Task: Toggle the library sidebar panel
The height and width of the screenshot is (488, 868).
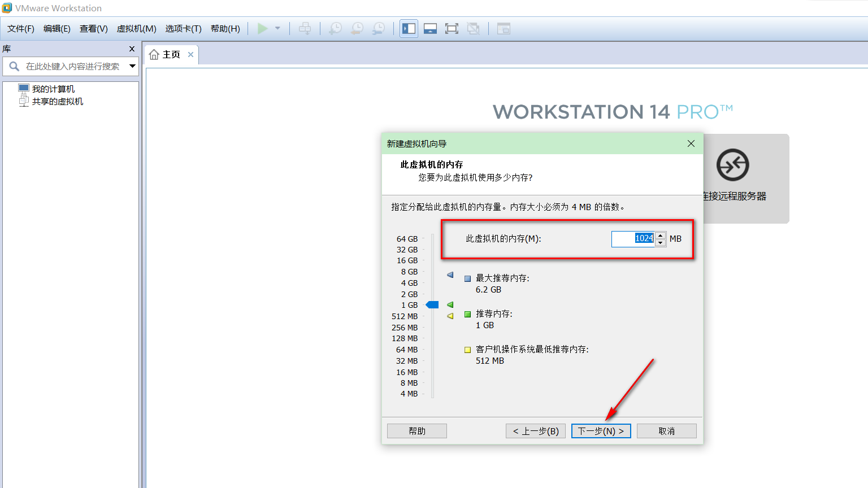Action: pos(408,28)
